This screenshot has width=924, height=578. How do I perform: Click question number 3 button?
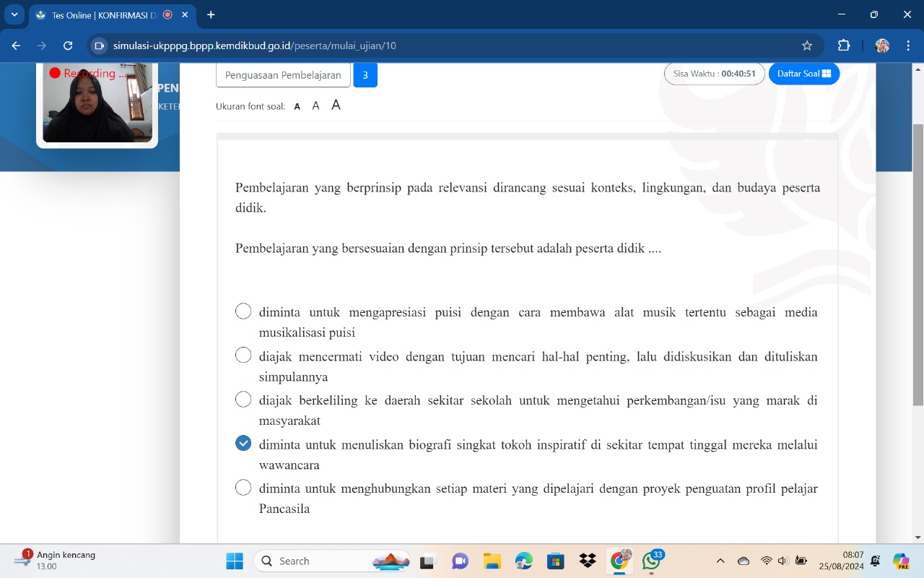365,75
